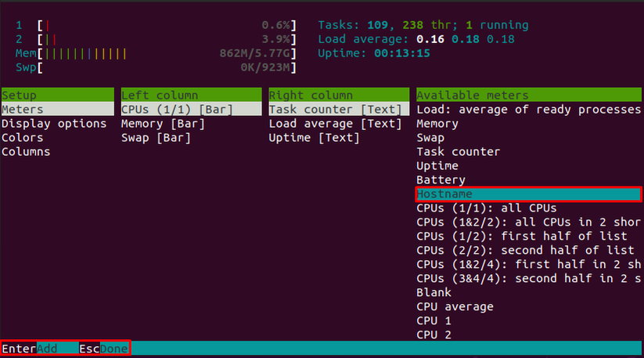Screen dimensions: 644x358
Task: Click the Setup panel header
Action: (x=57, y=95)
